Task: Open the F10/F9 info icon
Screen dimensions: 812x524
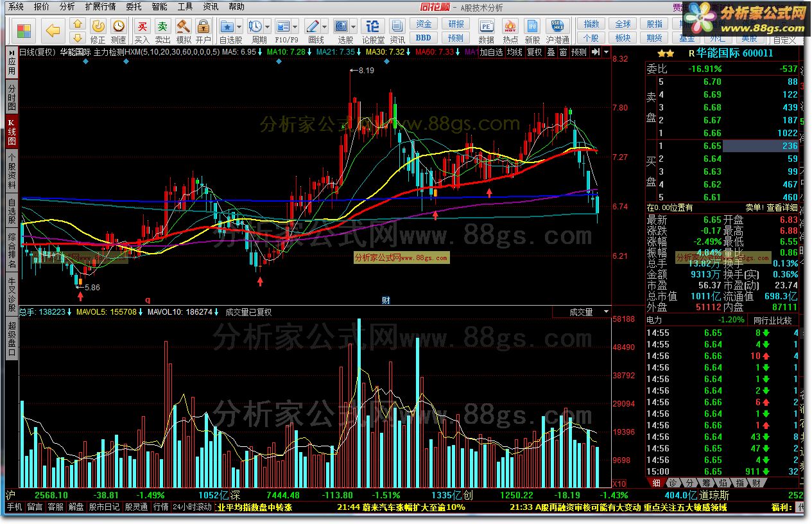Action: [x=283, y=26]
